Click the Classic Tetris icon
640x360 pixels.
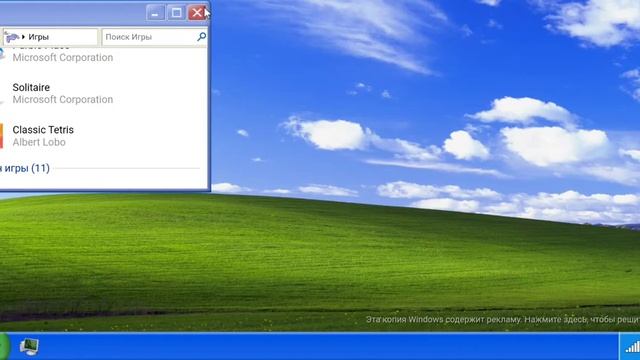(x=1, y=136)
